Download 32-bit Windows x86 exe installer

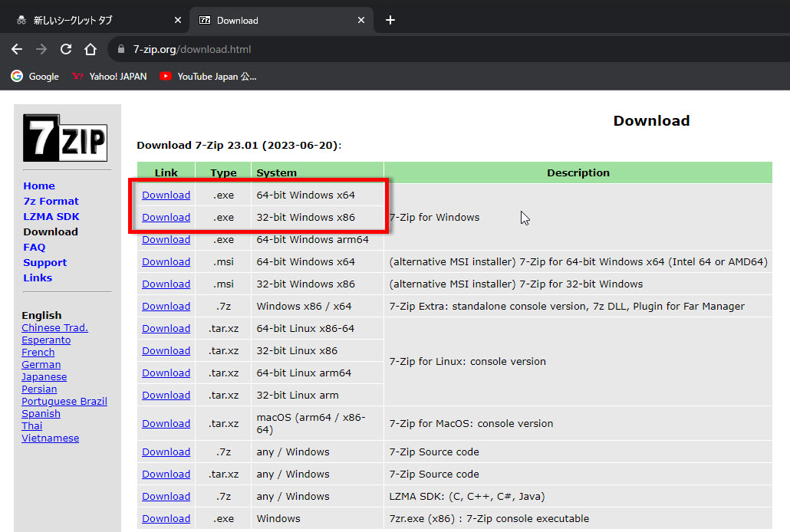pos(166,217)
